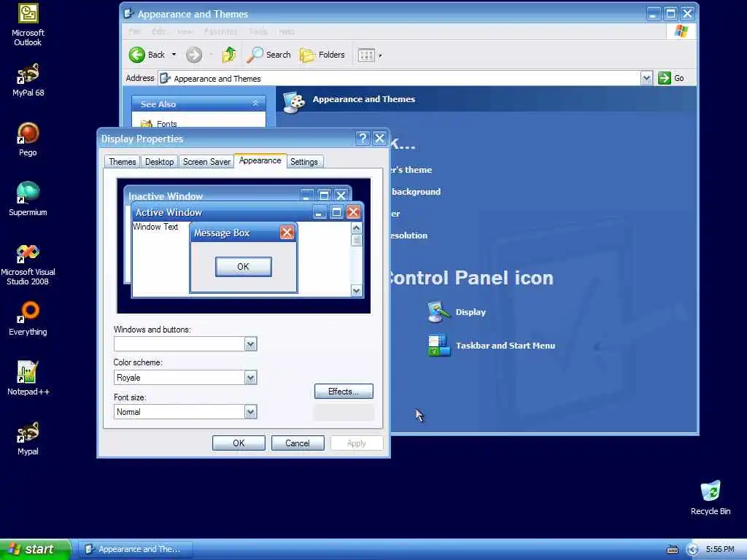
Task: Open the Color scheme dropdown showing Royale
Action: [251, 378]
